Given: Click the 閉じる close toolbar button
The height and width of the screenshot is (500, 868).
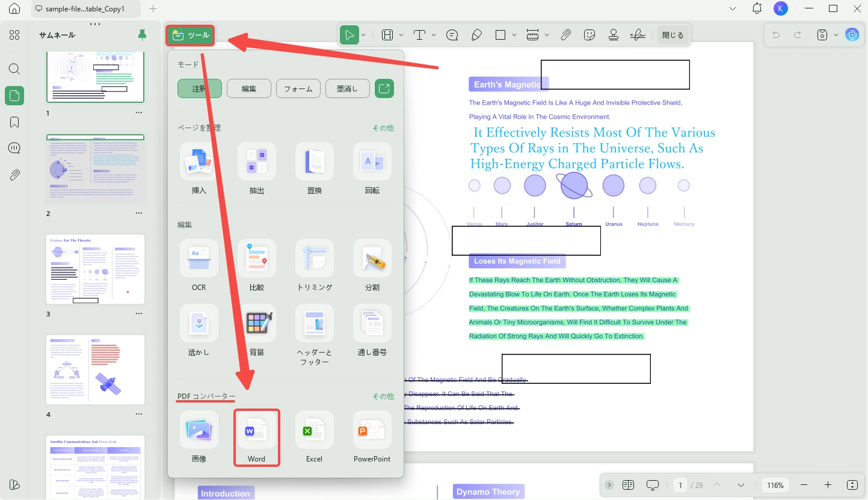Looking at the screenshot, I should 673,35.
